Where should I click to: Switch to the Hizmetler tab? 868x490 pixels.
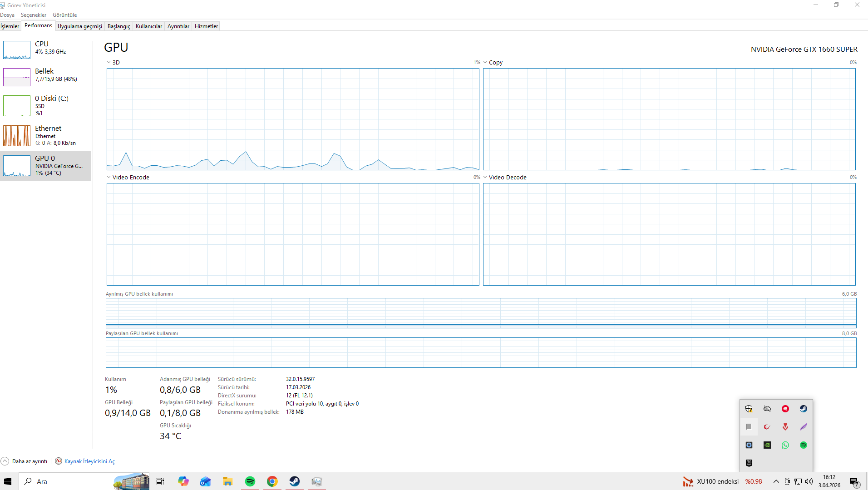(207, 26)
